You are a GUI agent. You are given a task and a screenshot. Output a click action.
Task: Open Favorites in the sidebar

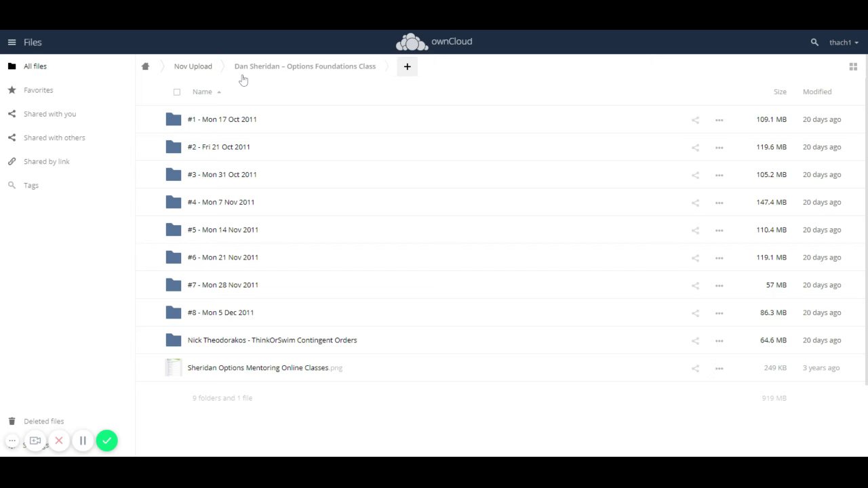pyautogui.click(x=38, y=90)
